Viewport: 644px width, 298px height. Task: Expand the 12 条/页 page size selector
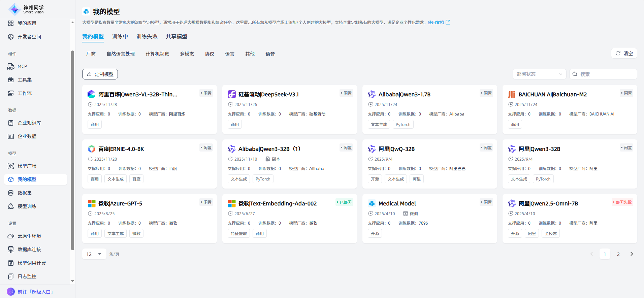(94, 254)
